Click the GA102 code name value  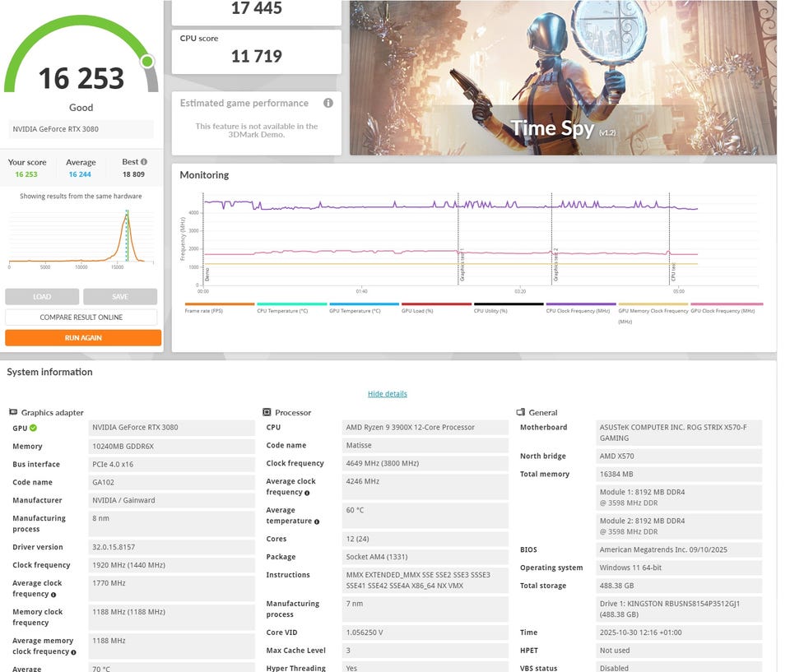[x=171, y=482]
